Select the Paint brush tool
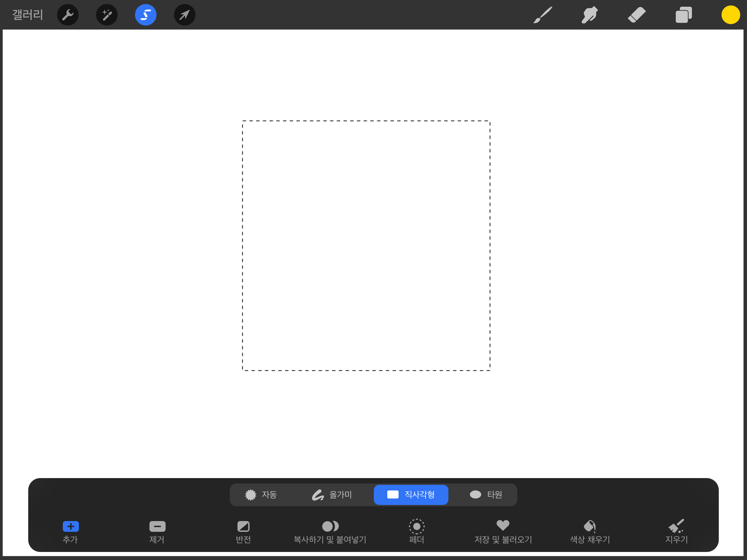 click(x=543, y=15)
